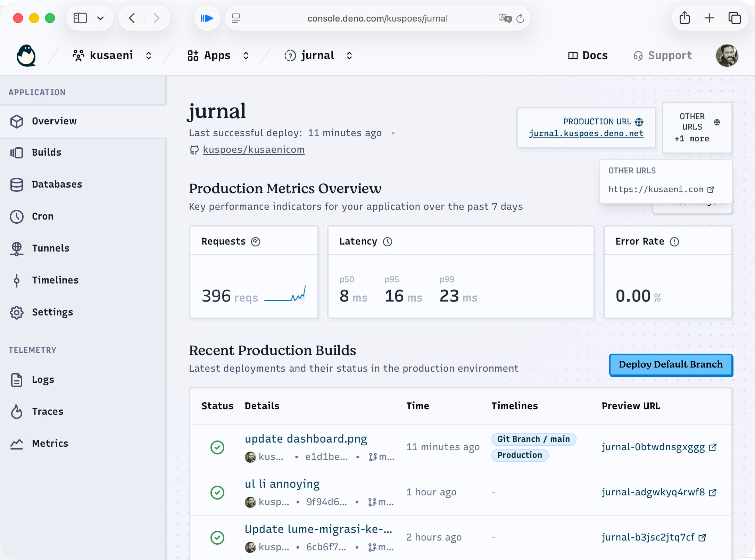The image size is (755, 560).
Task: Open Logs under Telemetry
Action: (83, 380)
